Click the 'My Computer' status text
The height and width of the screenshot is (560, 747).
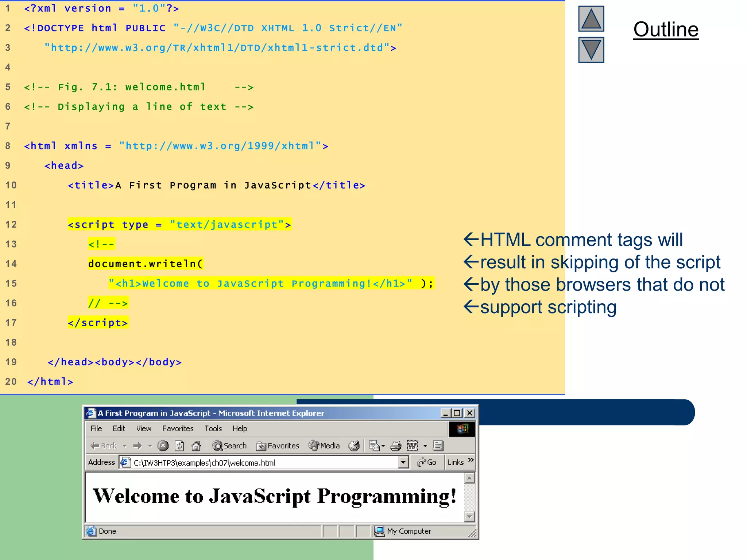click(x=409, y=531)
